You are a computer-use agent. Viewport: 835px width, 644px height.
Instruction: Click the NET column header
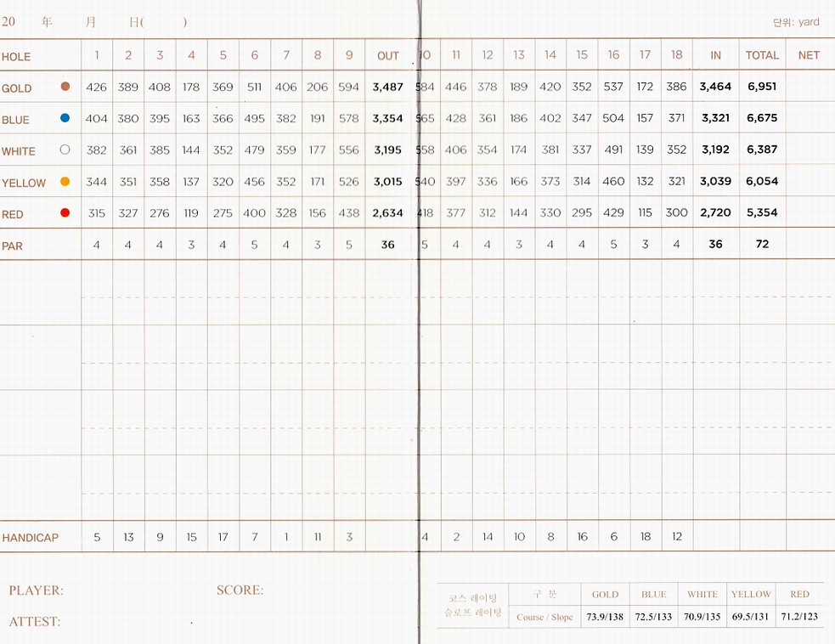coord(809,55)
